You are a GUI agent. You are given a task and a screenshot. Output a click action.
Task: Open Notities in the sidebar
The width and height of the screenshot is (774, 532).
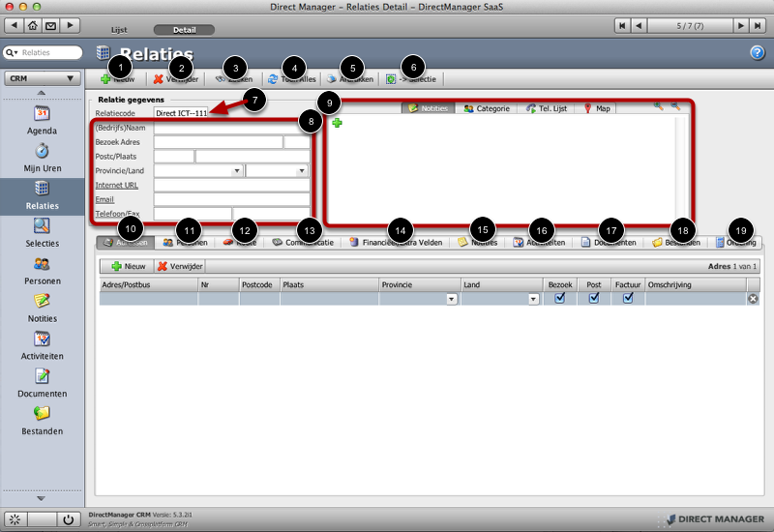pyautogui.click(x=42, y=308)
